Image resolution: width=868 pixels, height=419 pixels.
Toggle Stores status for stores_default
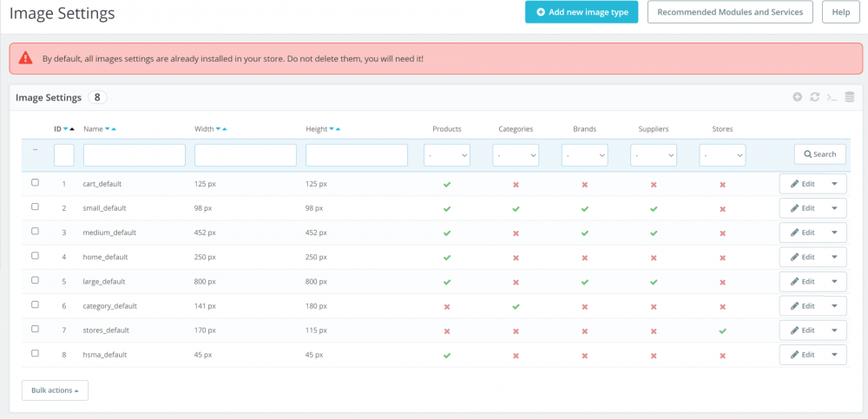pyautogui.click(x=722, y=331)
